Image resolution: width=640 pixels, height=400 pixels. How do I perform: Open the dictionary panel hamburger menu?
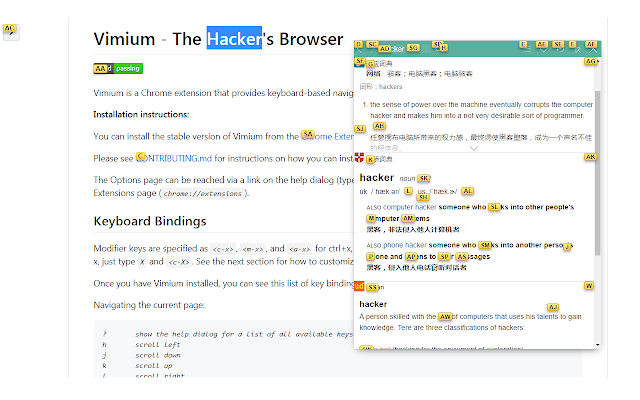coord(527,49)
